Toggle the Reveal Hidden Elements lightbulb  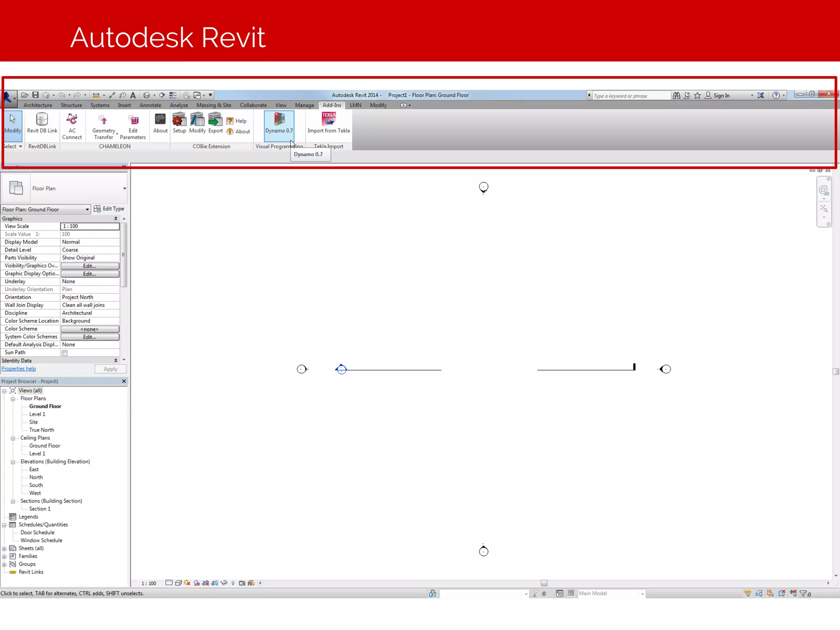pyautogui.click(x=233, y=583)
